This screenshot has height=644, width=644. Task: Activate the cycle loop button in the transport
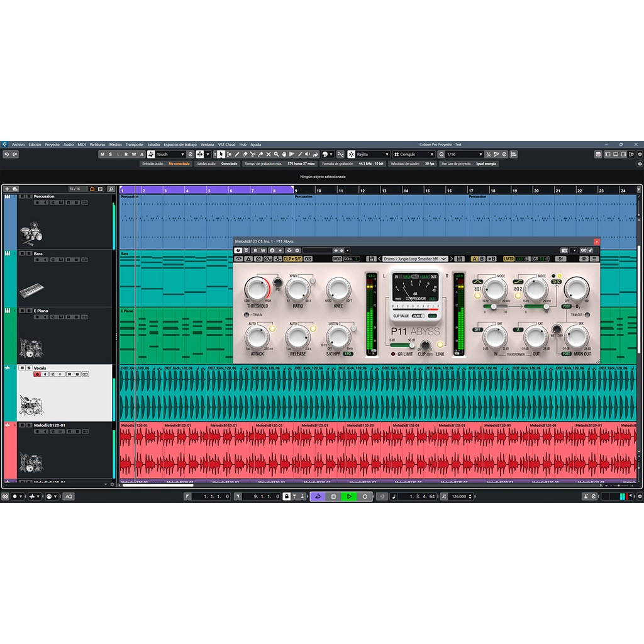[318, 496]
